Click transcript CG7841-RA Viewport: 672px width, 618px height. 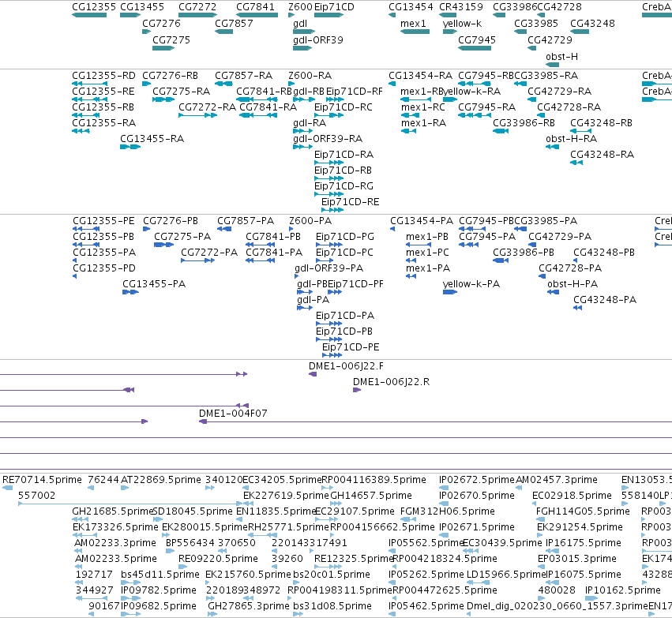pyautogui.click(x=258, y=115)
